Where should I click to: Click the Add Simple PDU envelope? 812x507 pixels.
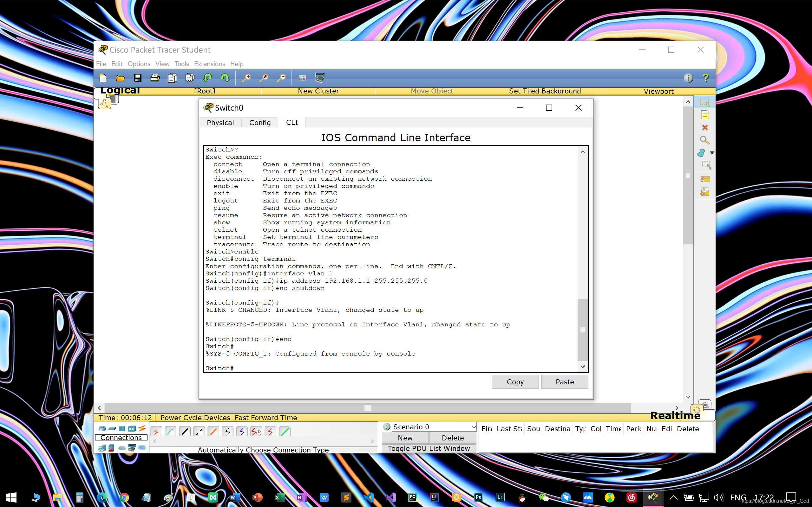tap(704, 179)
